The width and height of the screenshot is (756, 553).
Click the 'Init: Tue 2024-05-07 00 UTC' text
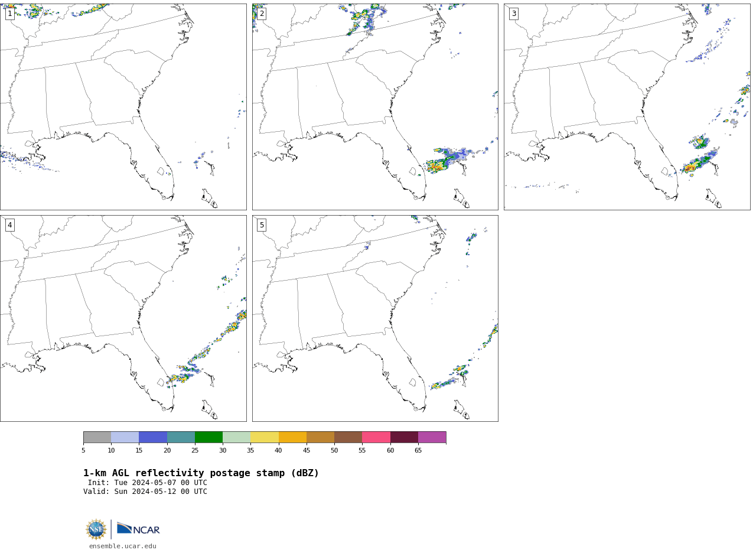[148, 483]
